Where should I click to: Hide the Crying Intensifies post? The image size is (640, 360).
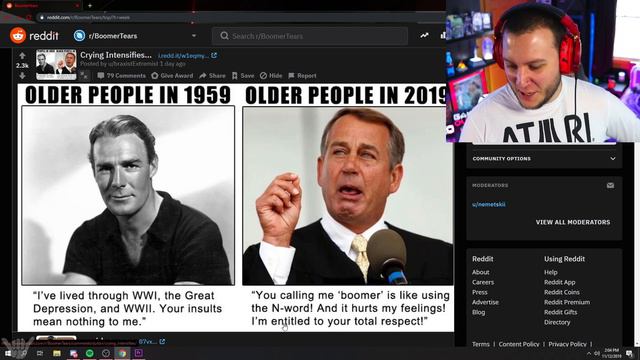click(x=271, y=76)
